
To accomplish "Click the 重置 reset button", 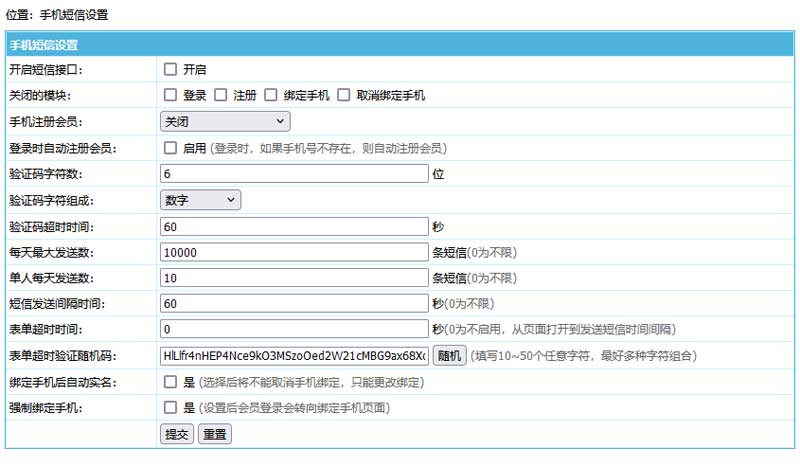I will click(214, 434).
